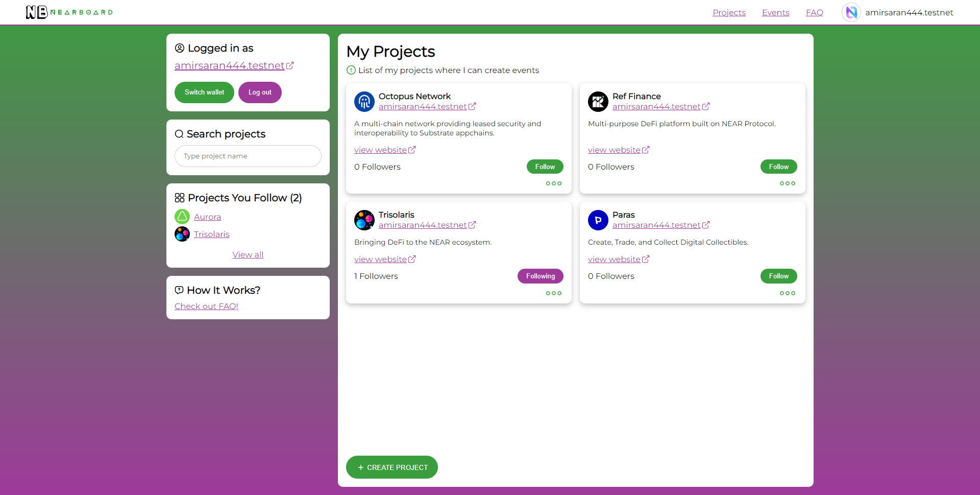
Task: Open Paras owner account link
Action: [661, 225]
